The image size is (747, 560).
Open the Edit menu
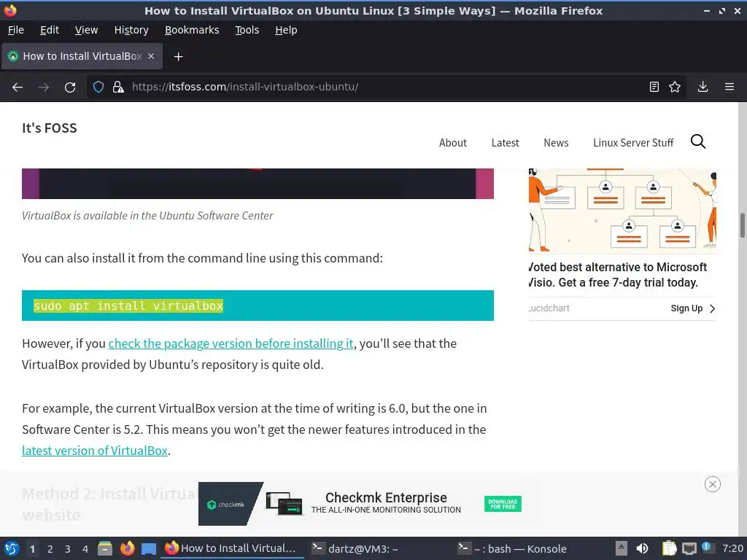tap(50, 30)
